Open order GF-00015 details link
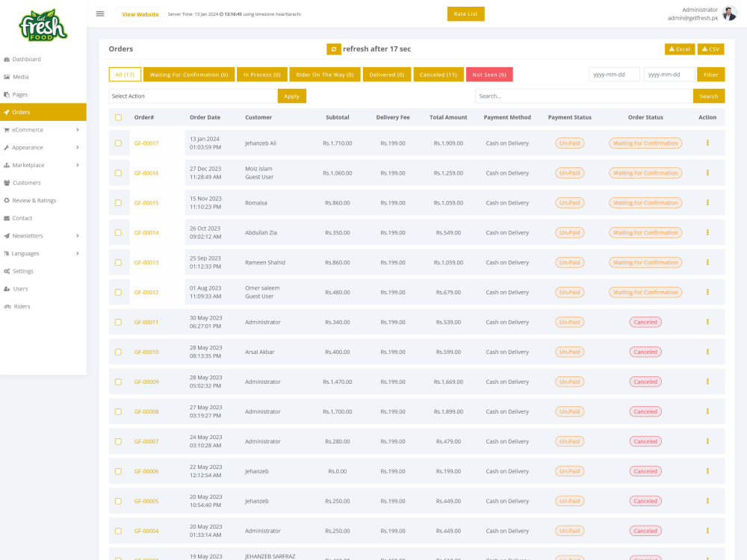This screenshot has width=747, height=560. pyautogui.click(x=146, y=202)
